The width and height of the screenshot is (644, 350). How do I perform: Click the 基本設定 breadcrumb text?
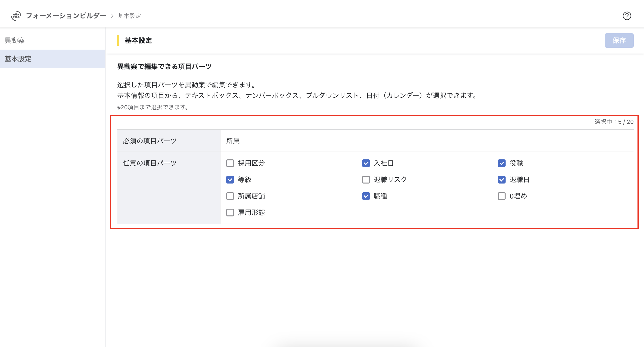[x=129, y=16]
